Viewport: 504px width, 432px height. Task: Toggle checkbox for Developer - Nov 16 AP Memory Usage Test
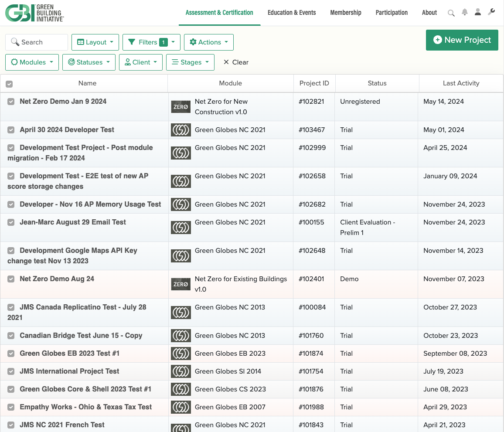(x=11, y=204)
